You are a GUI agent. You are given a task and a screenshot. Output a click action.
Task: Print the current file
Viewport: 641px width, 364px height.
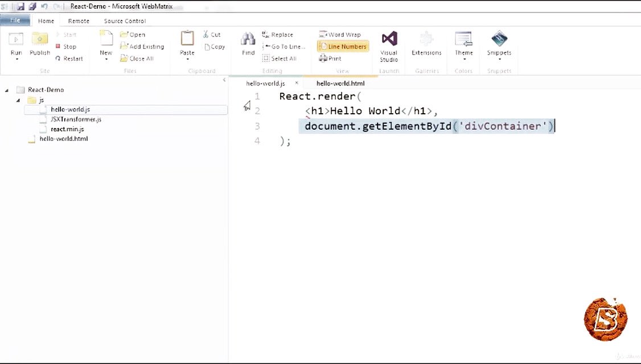point(330,59)
